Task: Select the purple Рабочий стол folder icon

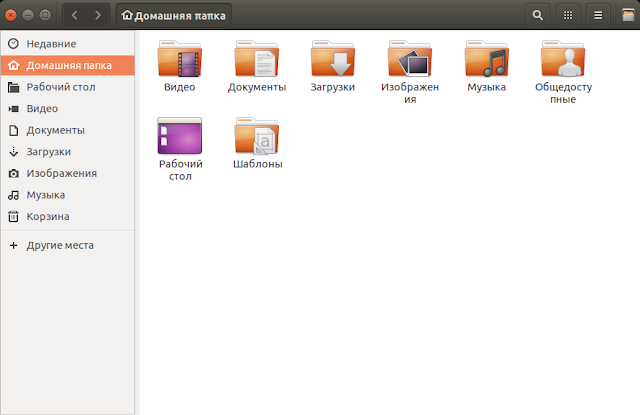Action: [x=180, y=136]
